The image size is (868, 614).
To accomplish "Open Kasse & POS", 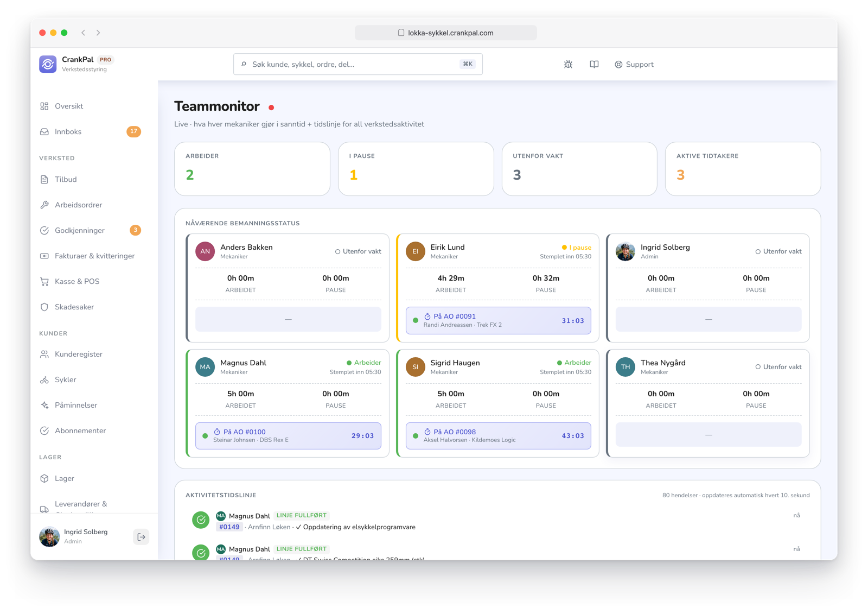I will pos(77,282).
